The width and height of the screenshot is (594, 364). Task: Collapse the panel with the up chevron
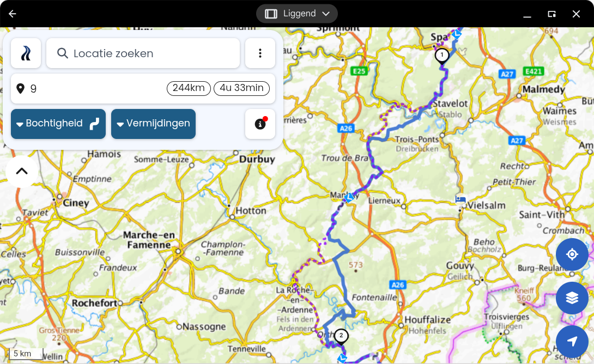point(22,171)
